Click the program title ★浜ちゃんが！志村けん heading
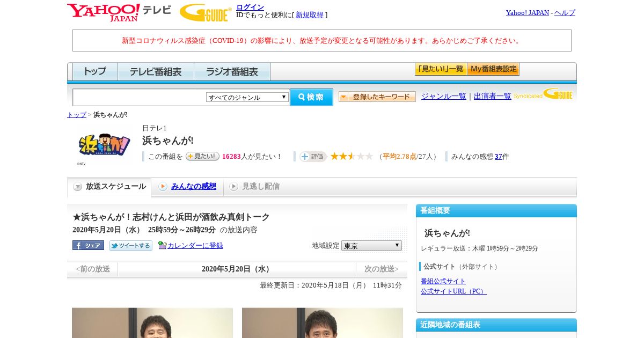Image resolution: width=644 pixels, height=338 pixels. point(171,217)
